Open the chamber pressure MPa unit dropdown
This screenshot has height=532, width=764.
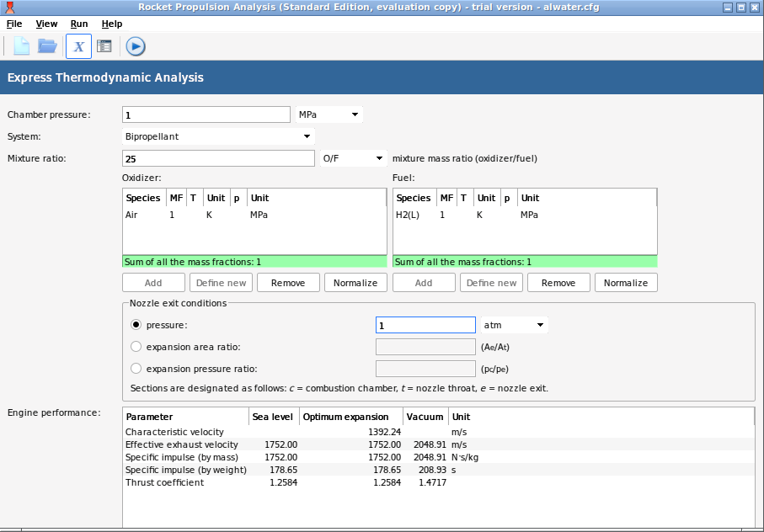point(329,114)
